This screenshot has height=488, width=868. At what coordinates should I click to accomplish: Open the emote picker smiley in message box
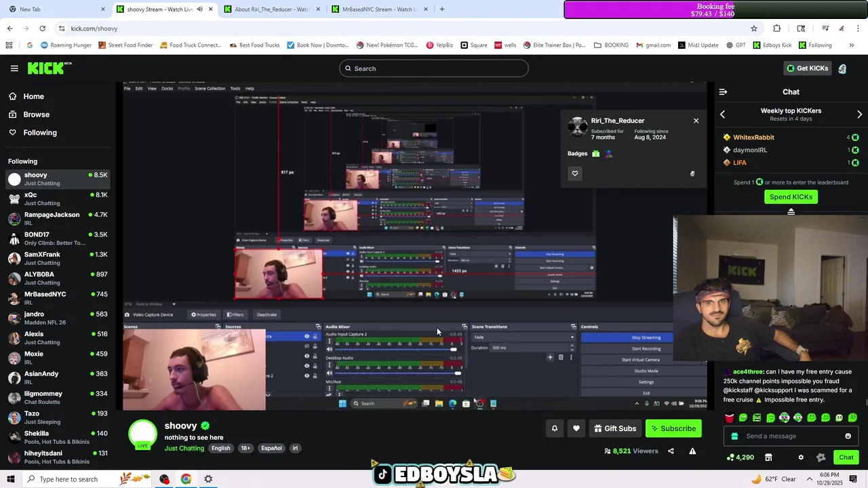848,436
